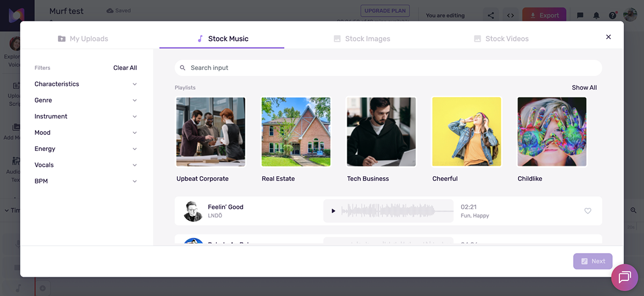This screenshot has height=296, width=644.
Task: Expand the BPM filter
Action: [86, 181]
